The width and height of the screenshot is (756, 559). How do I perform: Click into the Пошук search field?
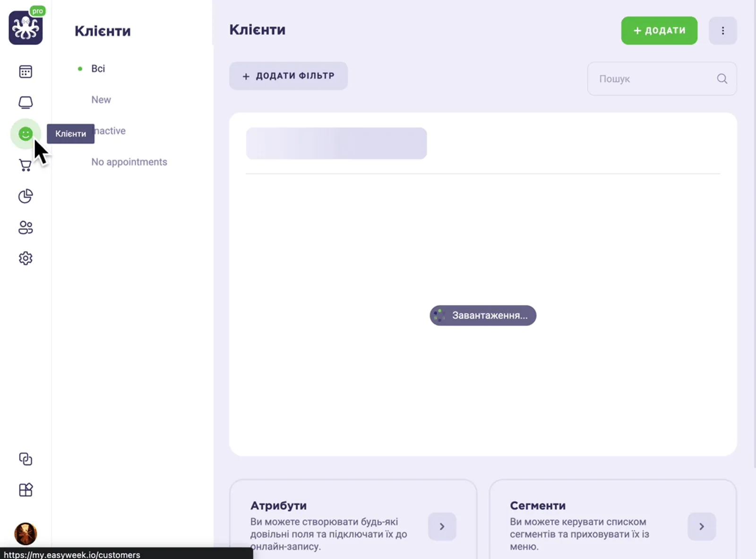click(654, 79)
